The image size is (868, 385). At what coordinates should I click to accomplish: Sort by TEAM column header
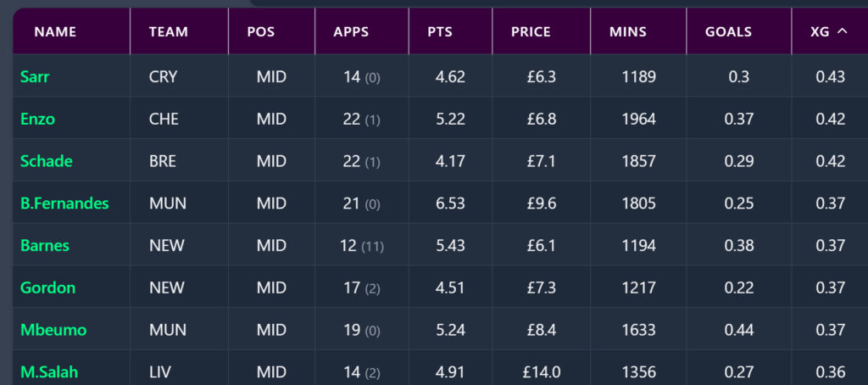(x=168, y=32)
